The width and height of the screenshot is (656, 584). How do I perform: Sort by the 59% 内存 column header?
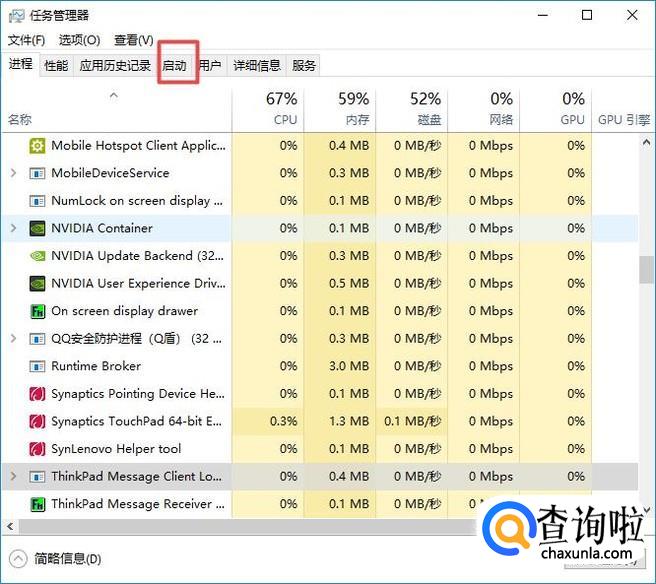pyautogui.click(x=340, y=110)
